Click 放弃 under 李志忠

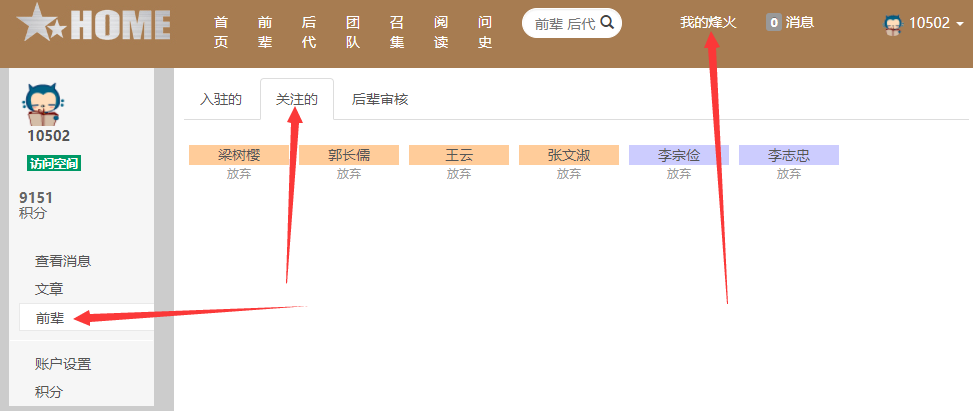789,173
